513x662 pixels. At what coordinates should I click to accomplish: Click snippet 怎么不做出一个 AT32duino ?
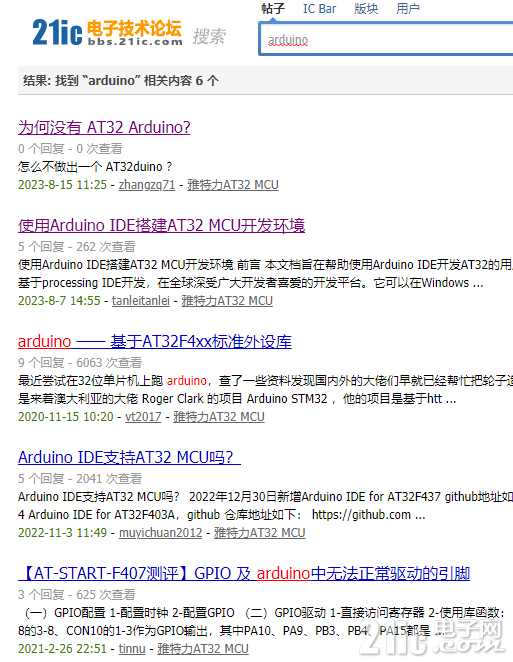pyautogui.click(x=95, y=167)
